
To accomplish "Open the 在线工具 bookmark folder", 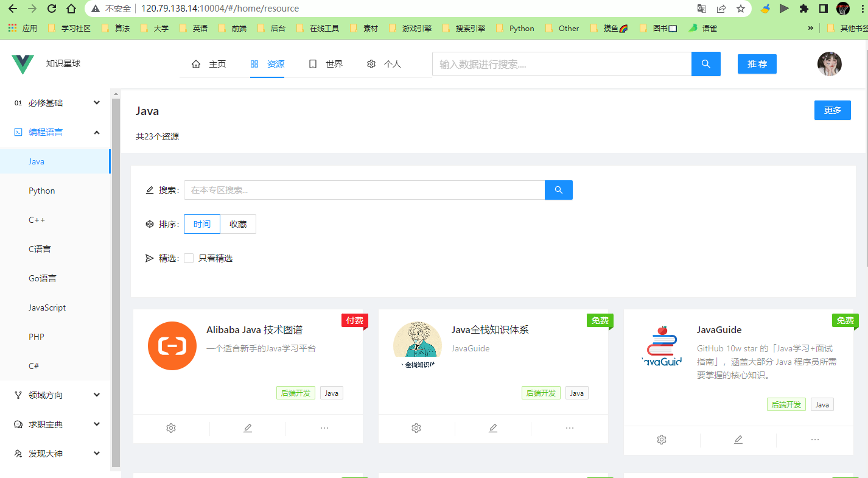I will [317, 28].
